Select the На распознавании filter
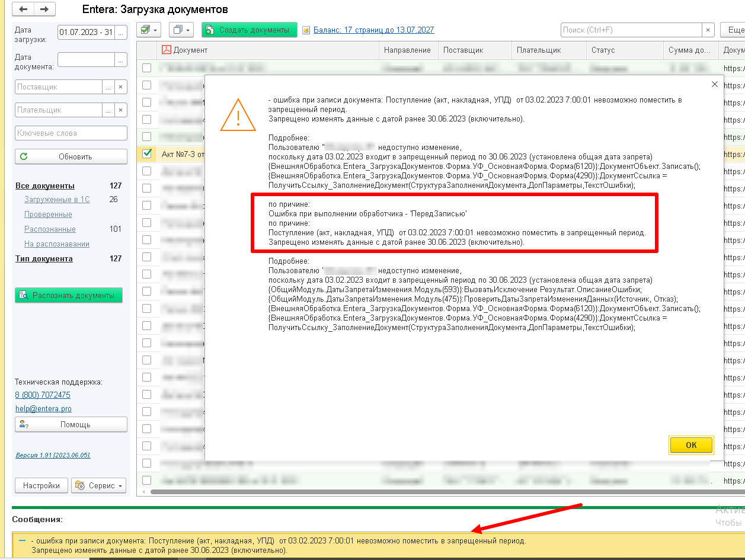Viewport: 745px width, 560px height. [x=57, y=244]
